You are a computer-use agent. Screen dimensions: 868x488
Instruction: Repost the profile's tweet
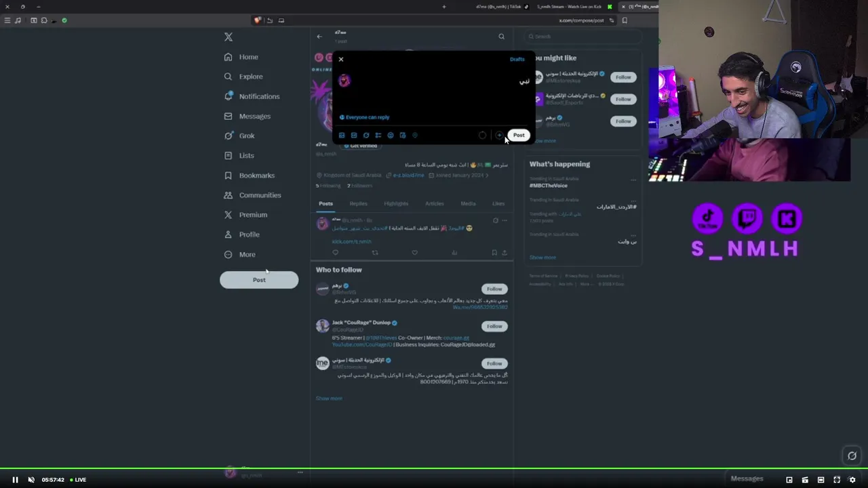coord(375,253)
